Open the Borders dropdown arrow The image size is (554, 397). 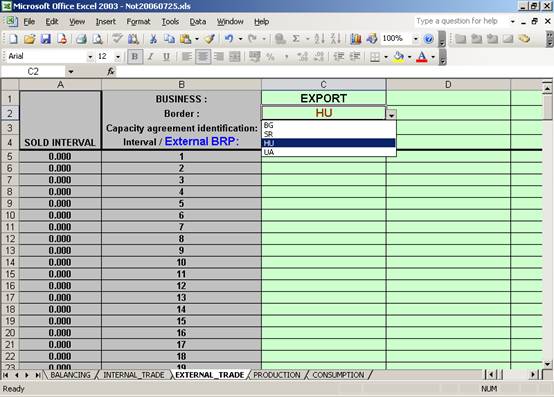point(386,57)
